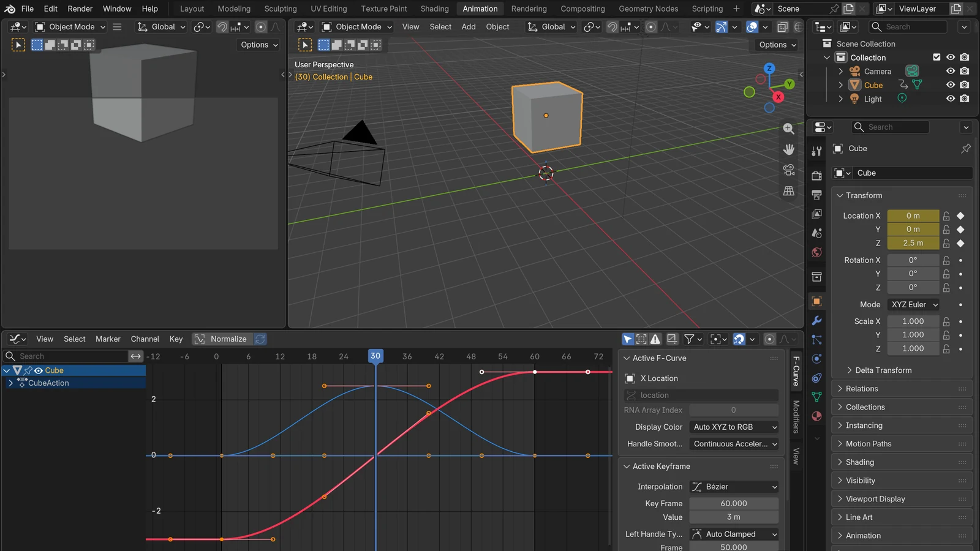Click the zoom magnifier icon in viewport
980x551 pixels.
click(x=789, y=129)
